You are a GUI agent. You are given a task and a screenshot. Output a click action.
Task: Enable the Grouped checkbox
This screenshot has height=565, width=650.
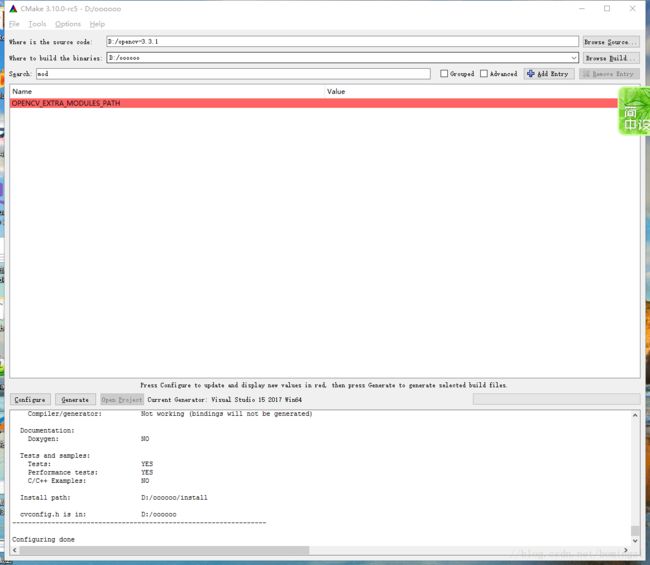tap(444, 74)
